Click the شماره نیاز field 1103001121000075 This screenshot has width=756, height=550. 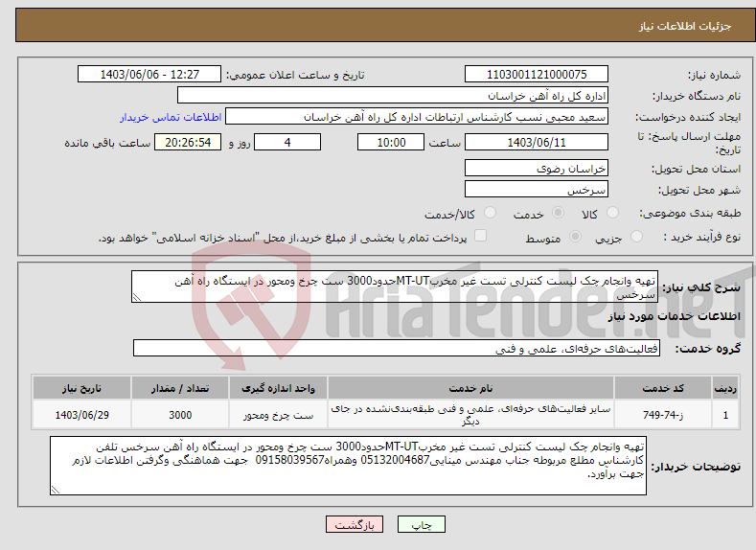(x=537, y=74)
